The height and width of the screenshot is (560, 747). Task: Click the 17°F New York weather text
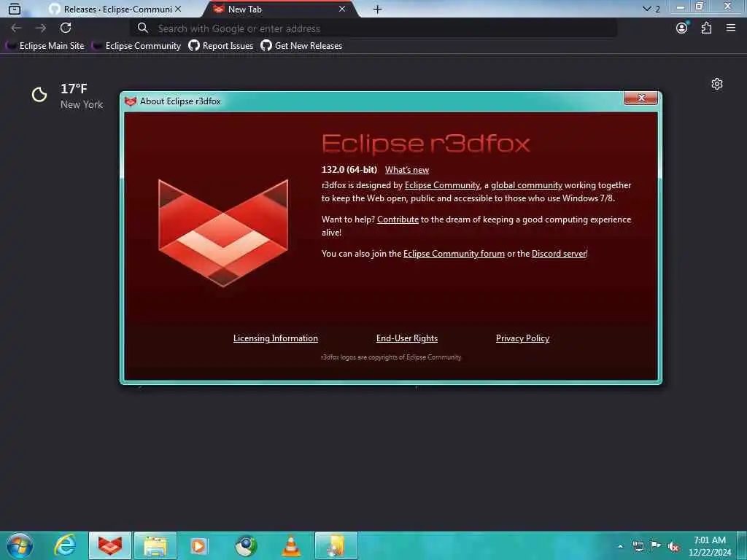pyautogui.click(x=82, y=96)
